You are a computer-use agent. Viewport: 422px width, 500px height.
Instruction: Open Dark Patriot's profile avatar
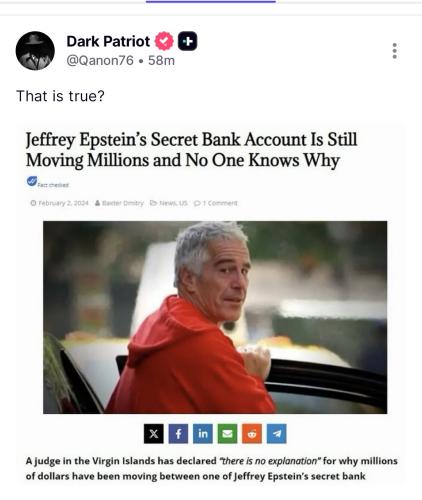[35, 51]
